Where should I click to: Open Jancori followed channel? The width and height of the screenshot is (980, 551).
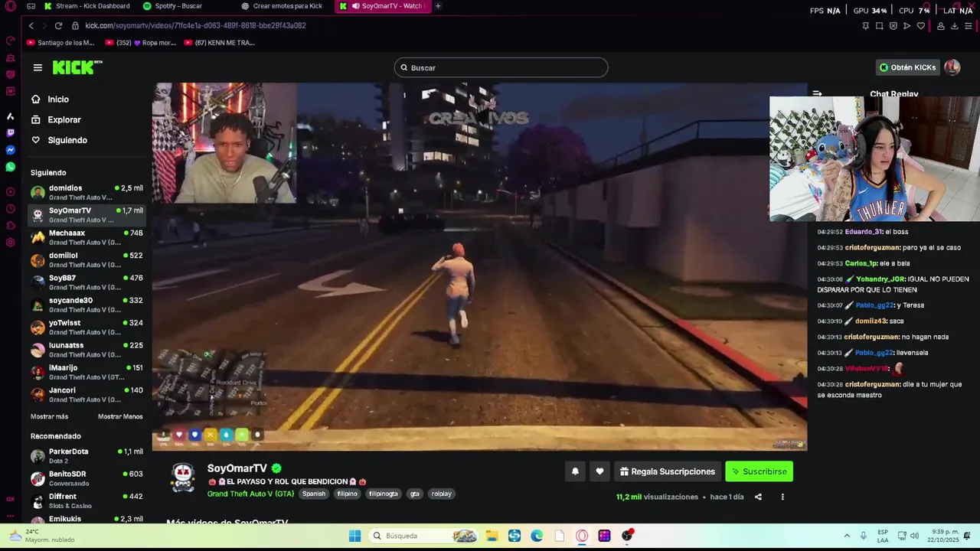(87, 394)
